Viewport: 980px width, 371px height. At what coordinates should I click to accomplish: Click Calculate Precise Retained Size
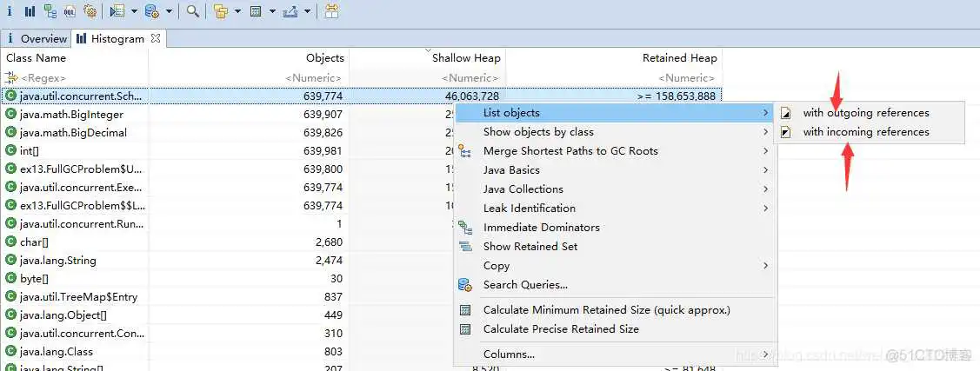click(x=561, y=329)
